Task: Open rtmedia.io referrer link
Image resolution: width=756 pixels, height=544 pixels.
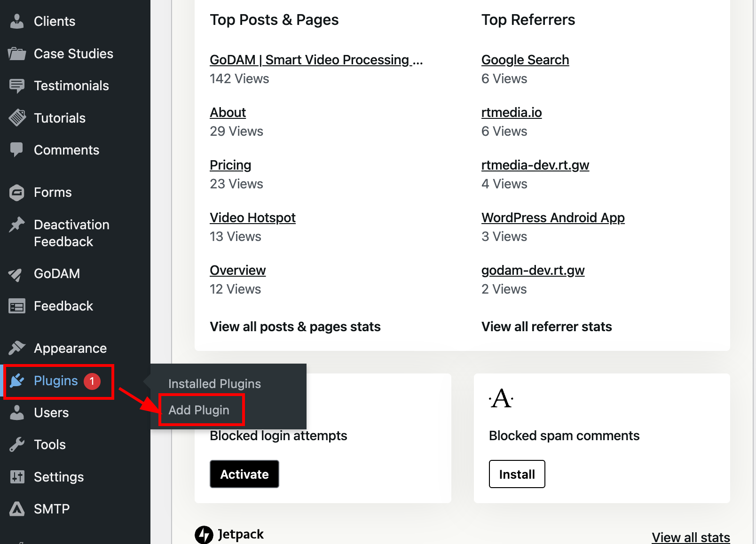Action: (512, 112)
